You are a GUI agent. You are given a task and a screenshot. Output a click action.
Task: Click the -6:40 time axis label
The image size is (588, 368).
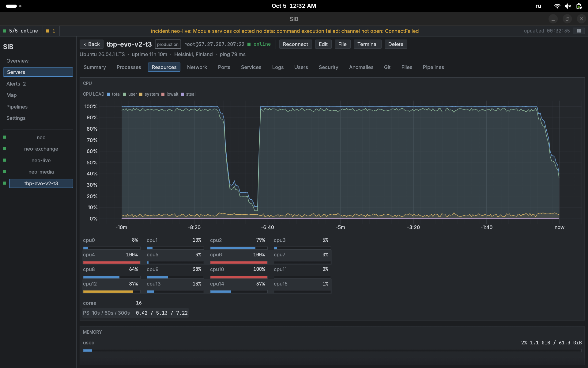point(267,227)
